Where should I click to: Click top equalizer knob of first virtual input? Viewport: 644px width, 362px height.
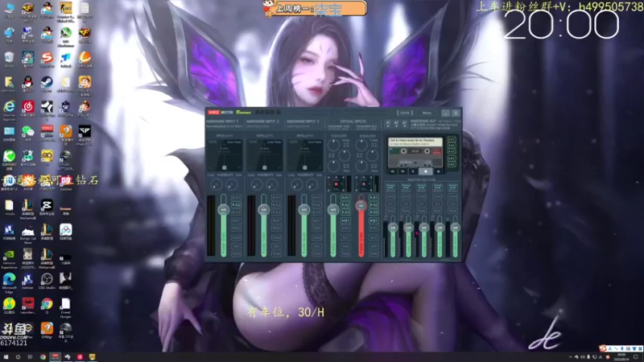(x=333, y=145)
